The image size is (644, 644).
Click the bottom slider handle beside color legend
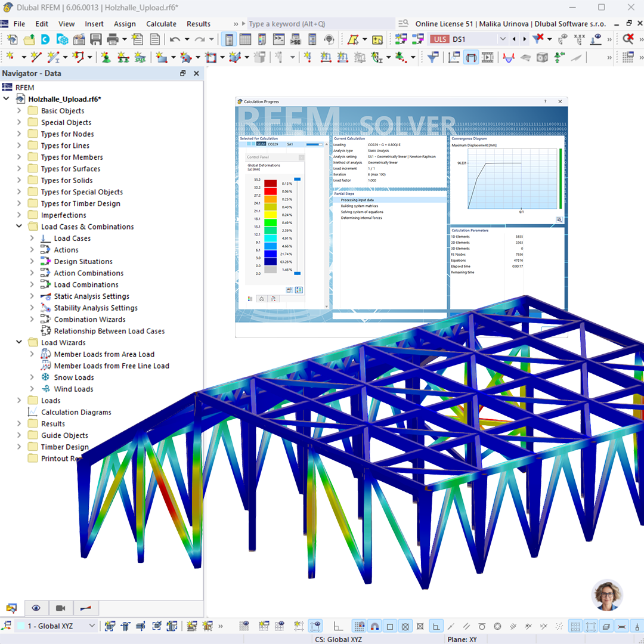click(298, 273)
